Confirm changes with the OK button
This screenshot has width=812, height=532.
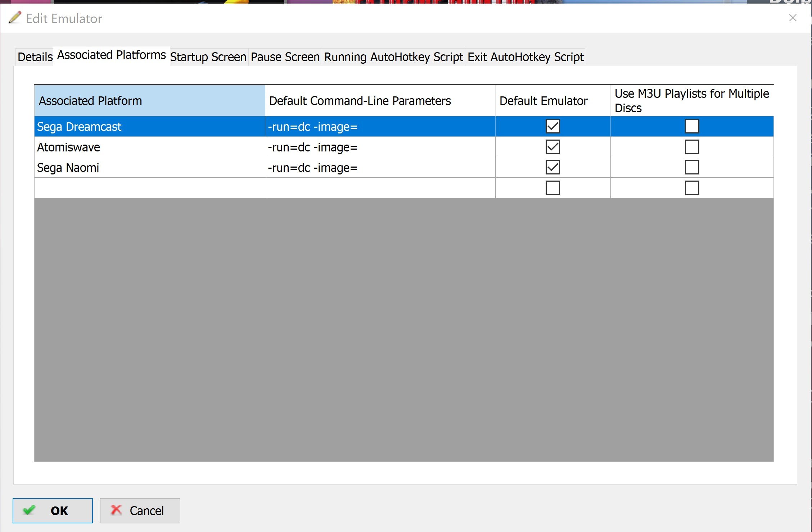click(x=53, y=510)
